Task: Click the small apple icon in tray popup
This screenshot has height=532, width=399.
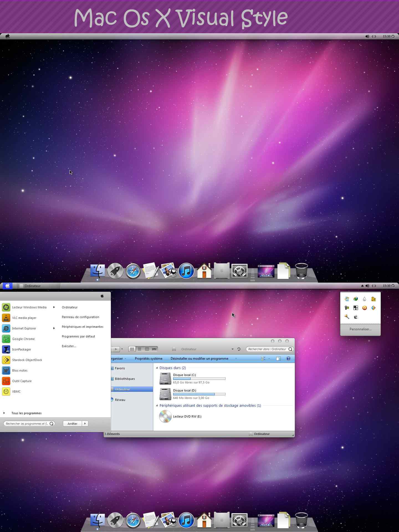Action: point(355,317)
